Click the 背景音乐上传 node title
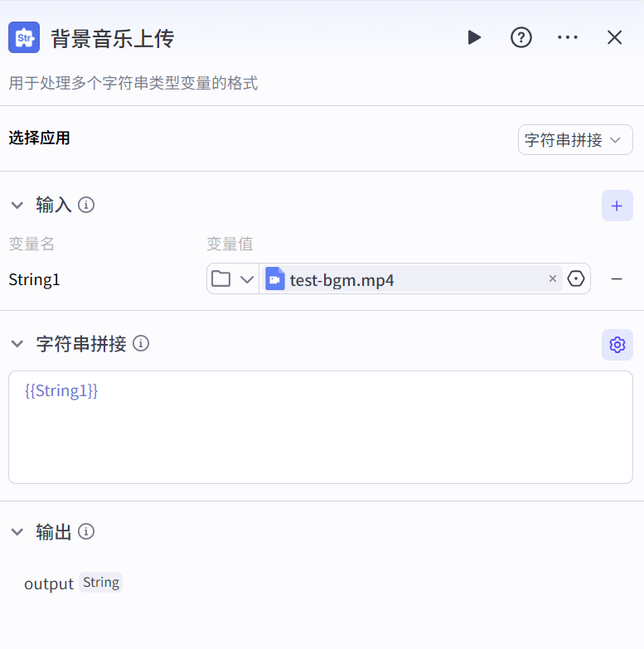644x649 pixels. (x=113, y=38)
